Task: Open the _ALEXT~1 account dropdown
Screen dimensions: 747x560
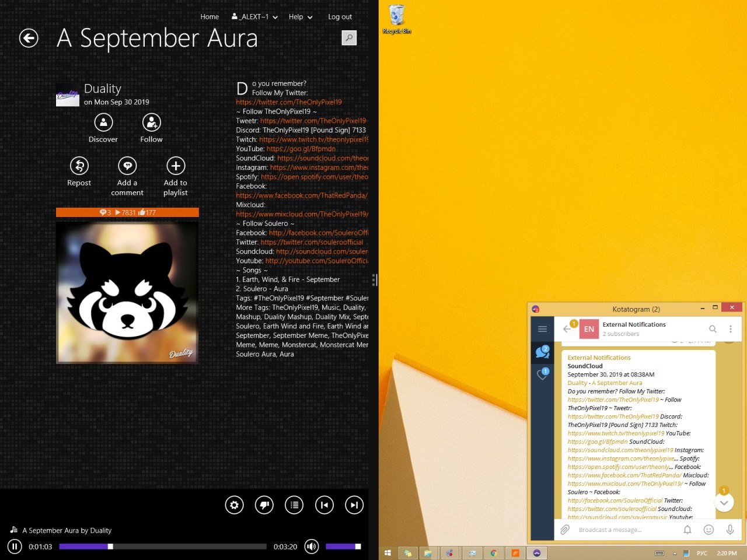Action: [x=254, y=17]
